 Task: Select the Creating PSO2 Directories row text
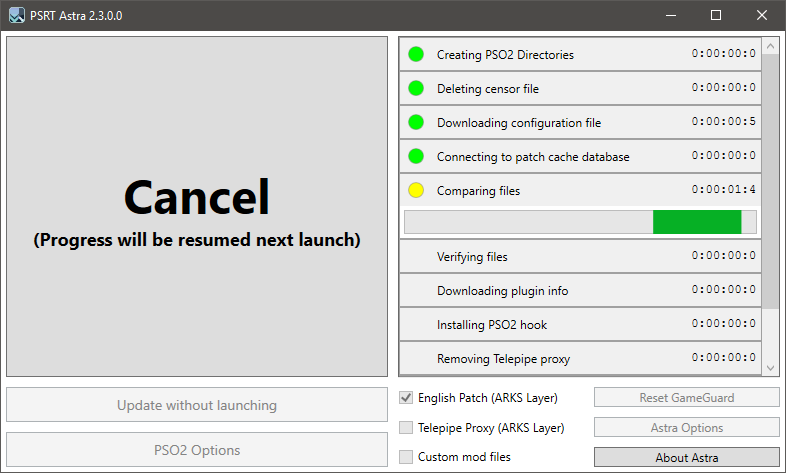pos(505,55)
